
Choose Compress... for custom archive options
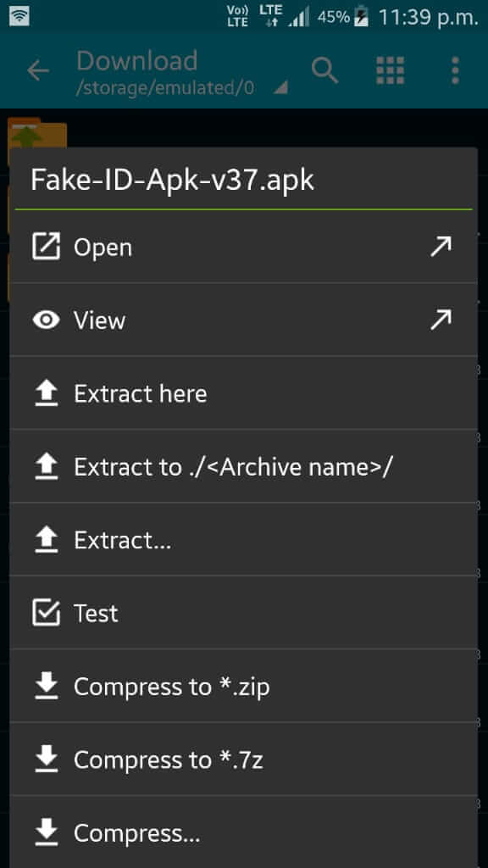point(136,832)
